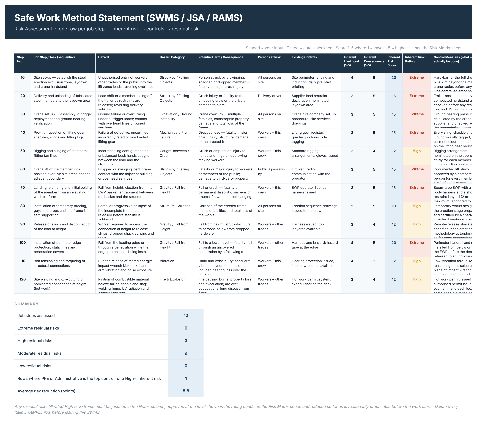
Task: Select the 'Fire & Explosion' category cell
Action: tap(176, 284)
